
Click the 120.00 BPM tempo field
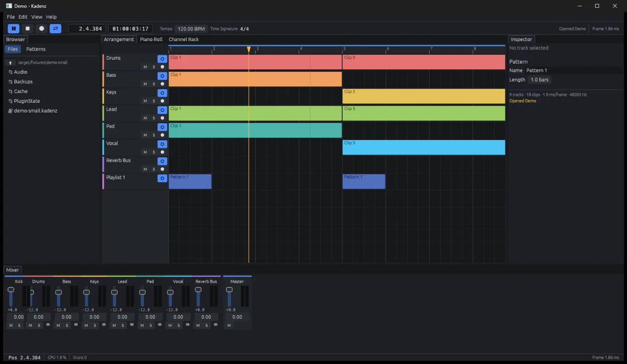tap(191, 29)
